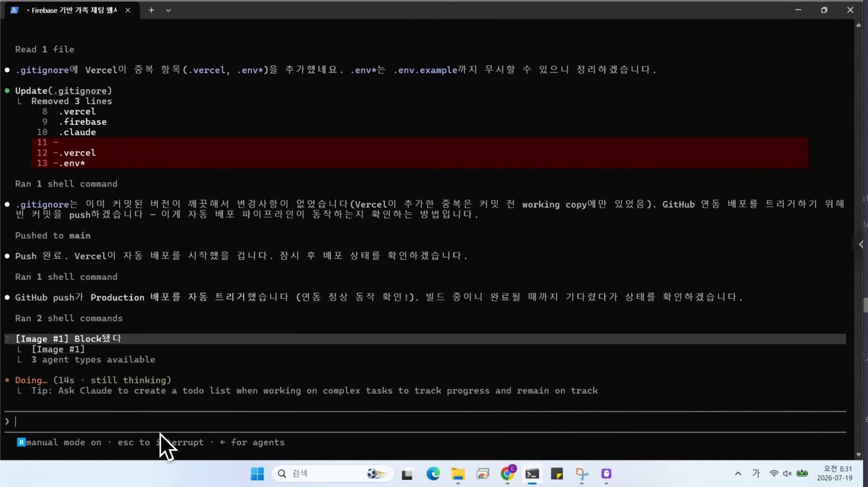Click the 'Ran 2 shell commands' line
Image resolution: width=868 pixels, height=487 pixels.
[69, 318]
